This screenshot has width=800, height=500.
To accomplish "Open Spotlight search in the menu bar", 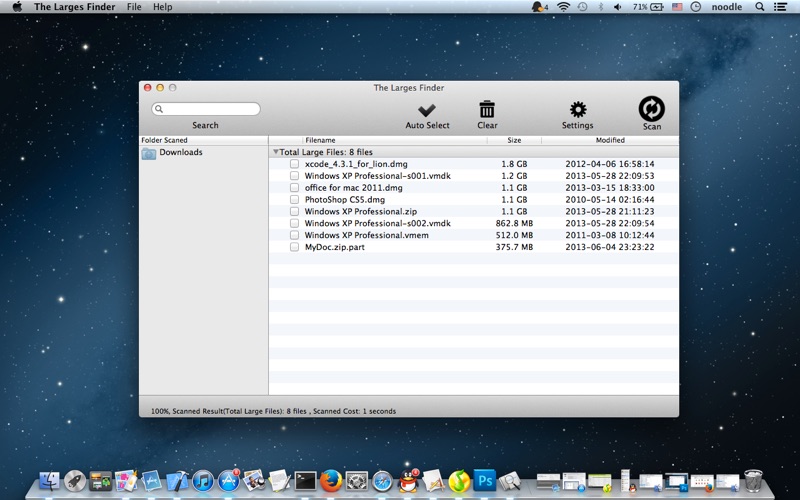I will (759, 7).
